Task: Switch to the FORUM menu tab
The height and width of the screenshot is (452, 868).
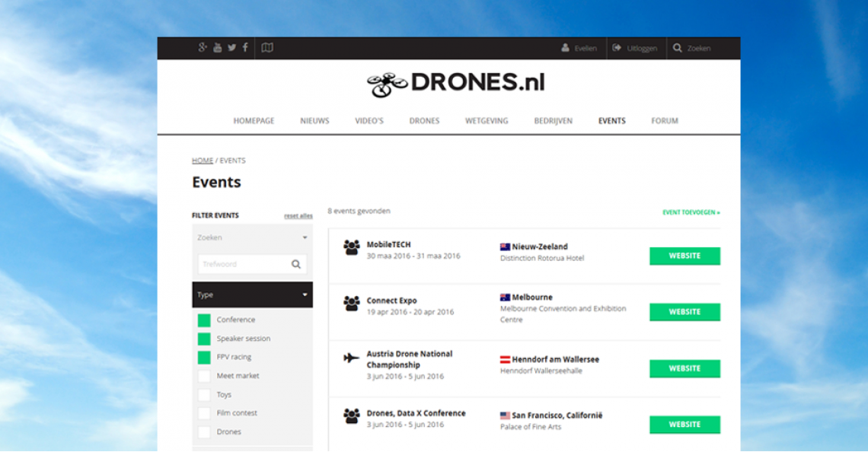Action: click(x=663, y=120)
